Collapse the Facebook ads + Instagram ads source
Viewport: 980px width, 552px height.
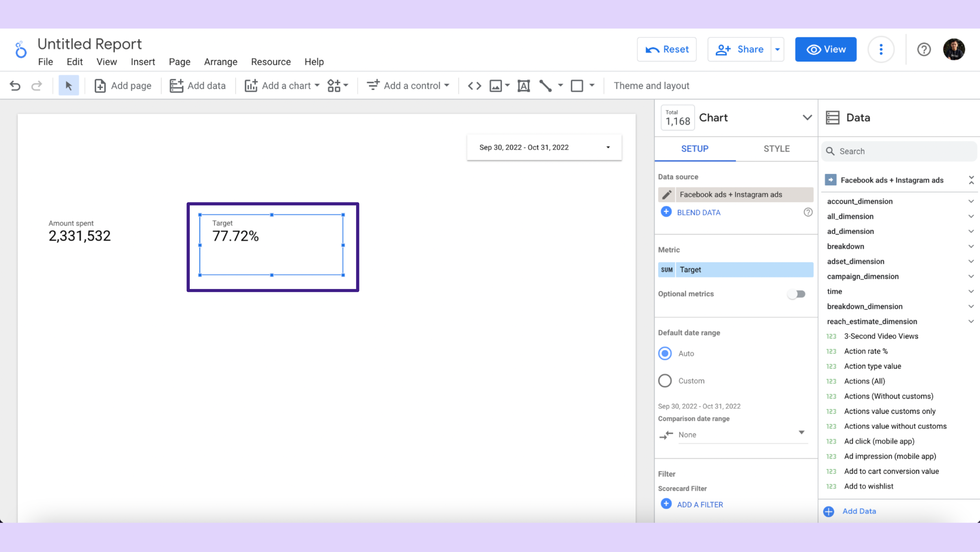pos(971,180)
